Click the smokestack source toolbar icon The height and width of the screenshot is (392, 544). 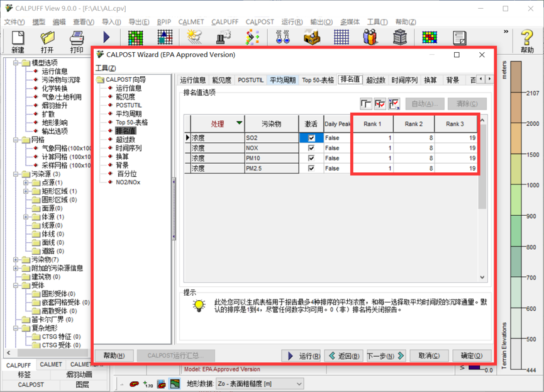coord(223,38)
